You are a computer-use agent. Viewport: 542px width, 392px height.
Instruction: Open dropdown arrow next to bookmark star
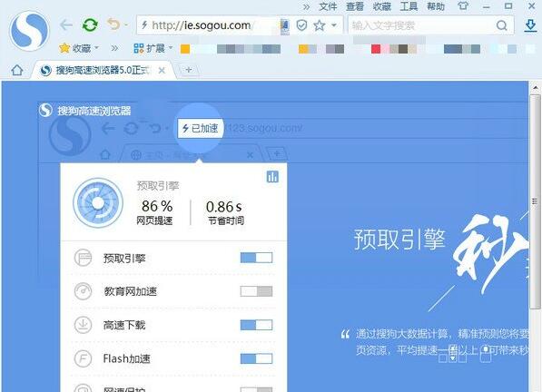(334, 25)
